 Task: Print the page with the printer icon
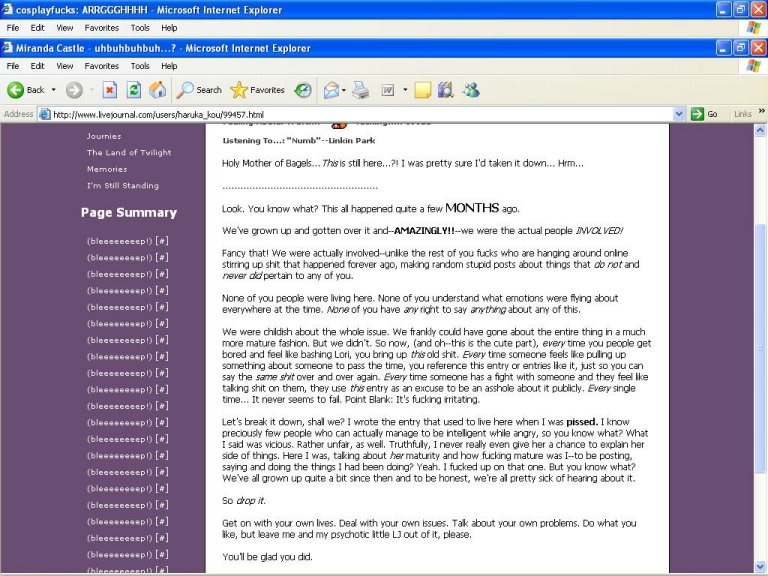361,90
